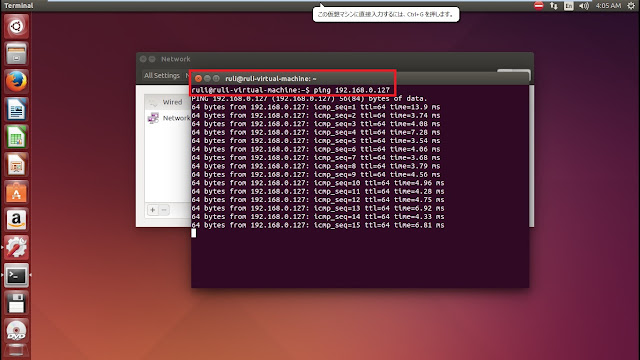Viewport: 640px width, 360px height.
Task: Select Wired in Network window list
Action: (x=167, y=102)
